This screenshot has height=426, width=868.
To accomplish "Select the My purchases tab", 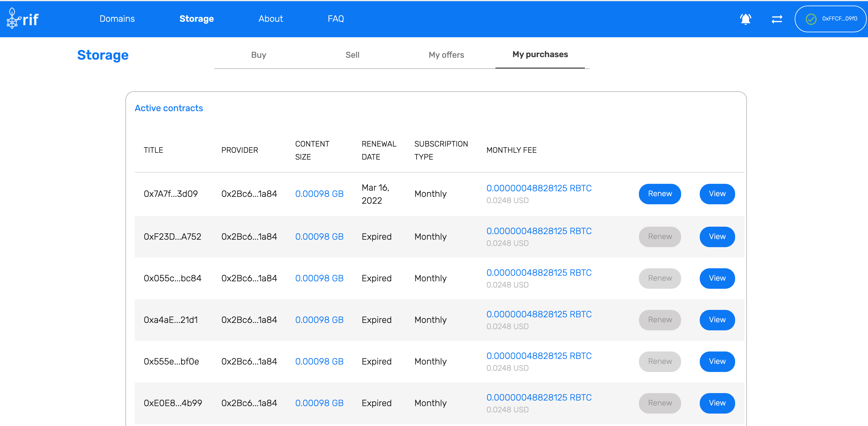I will point(540,54).
